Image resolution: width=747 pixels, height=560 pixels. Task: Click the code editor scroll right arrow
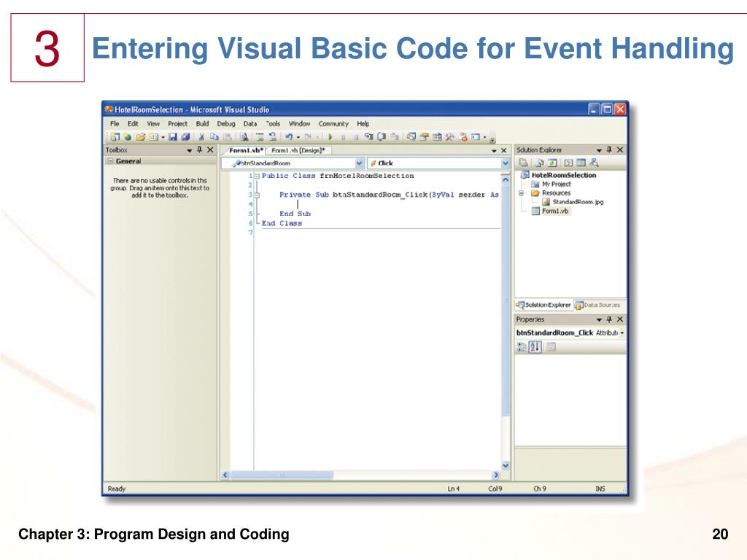(496, 475)
